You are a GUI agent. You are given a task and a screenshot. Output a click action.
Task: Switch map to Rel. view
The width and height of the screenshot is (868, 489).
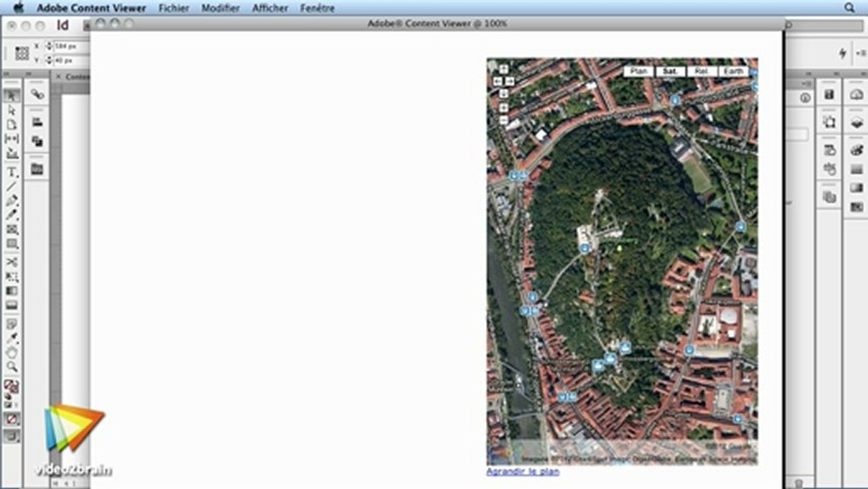pos(702,71)
